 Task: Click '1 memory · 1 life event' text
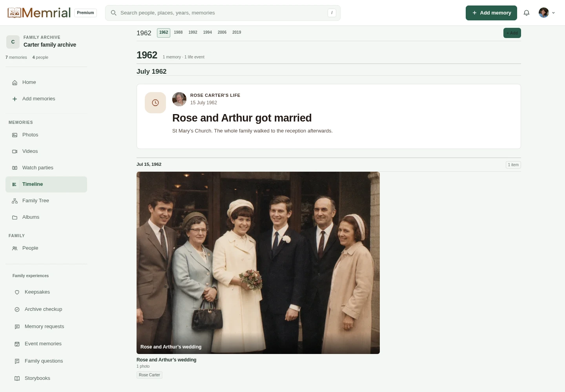184,57
